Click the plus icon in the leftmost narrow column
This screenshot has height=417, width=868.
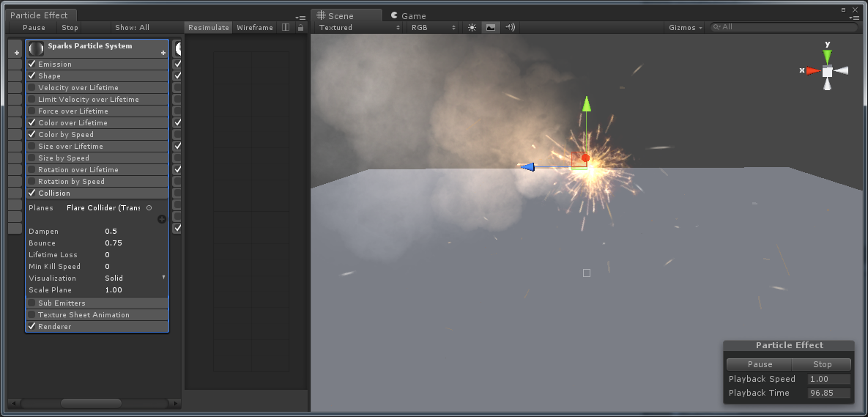[x=17, y=53]
